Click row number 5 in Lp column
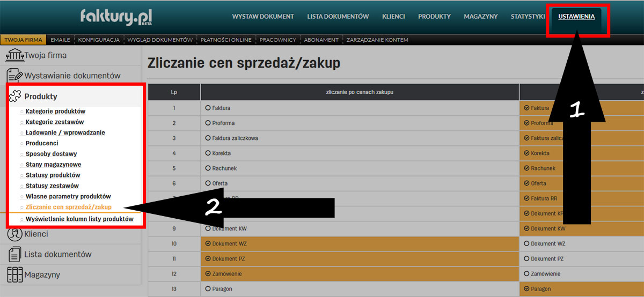 coord(174,168)
